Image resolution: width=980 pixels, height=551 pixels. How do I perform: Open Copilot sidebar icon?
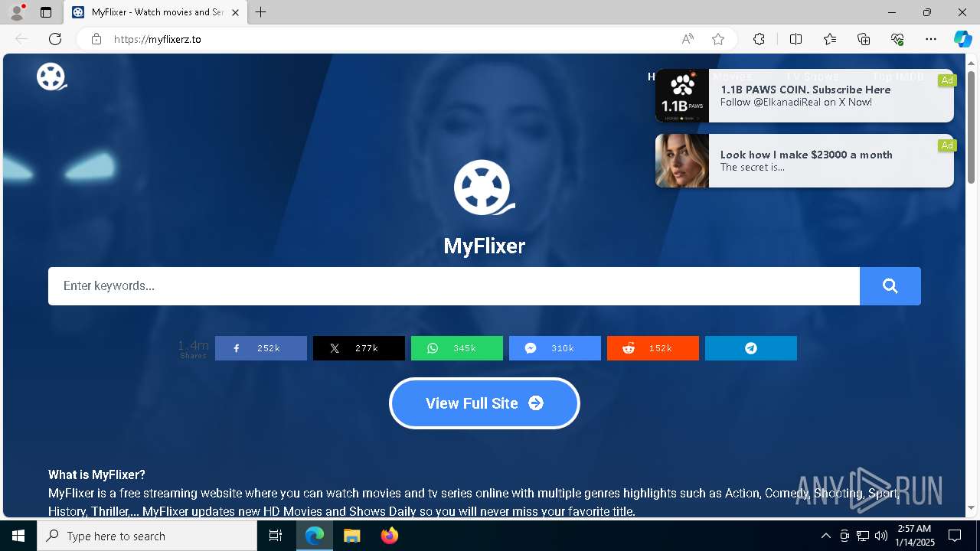tap(962, 39)
